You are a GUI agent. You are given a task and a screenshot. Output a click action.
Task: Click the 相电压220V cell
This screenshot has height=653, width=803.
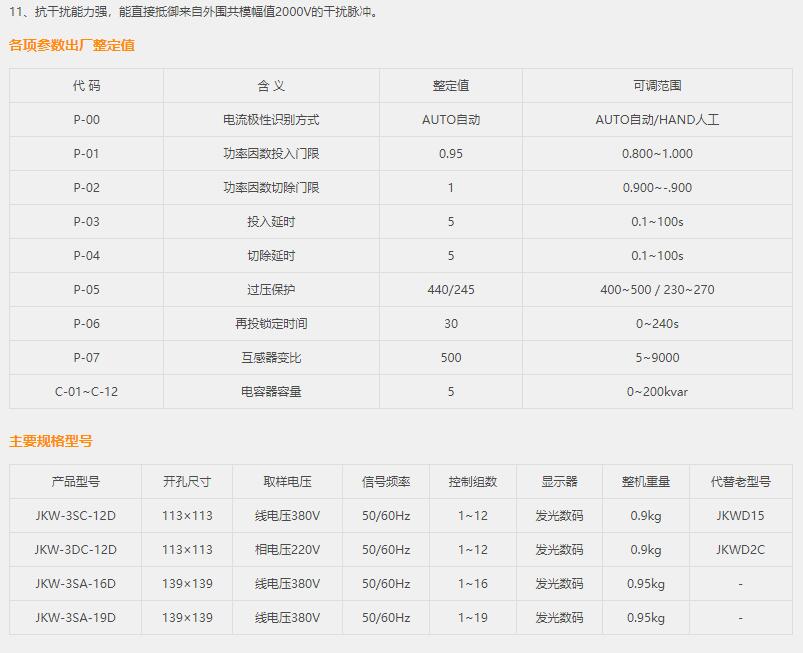coord(287,550)
